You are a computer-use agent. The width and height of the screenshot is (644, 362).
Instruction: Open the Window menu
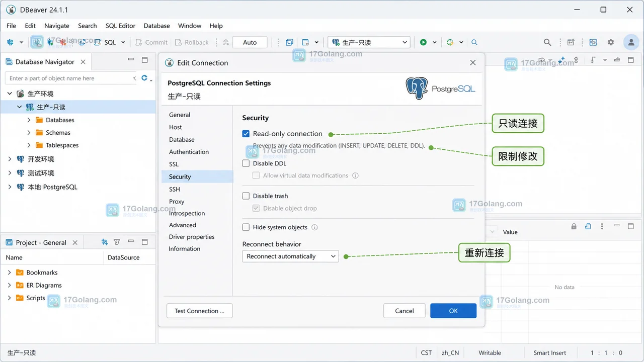coord(190,26)
